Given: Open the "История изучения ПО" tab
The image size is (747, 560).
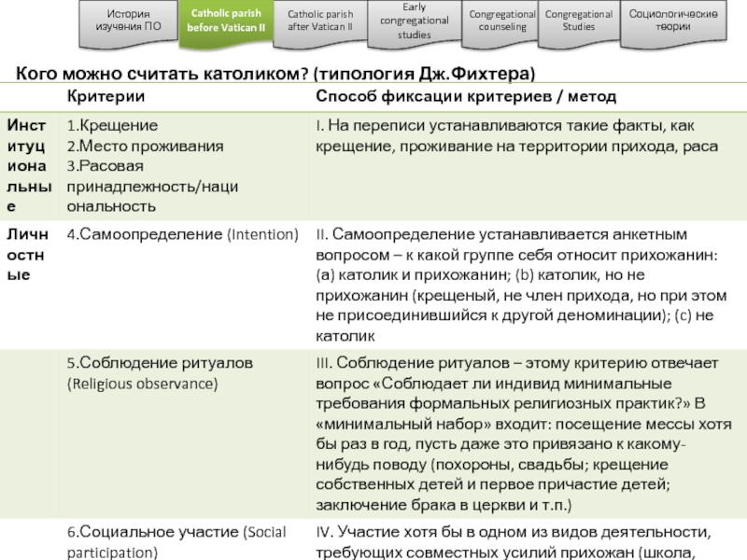Looking at the screenshot, I should coord(127,21).
